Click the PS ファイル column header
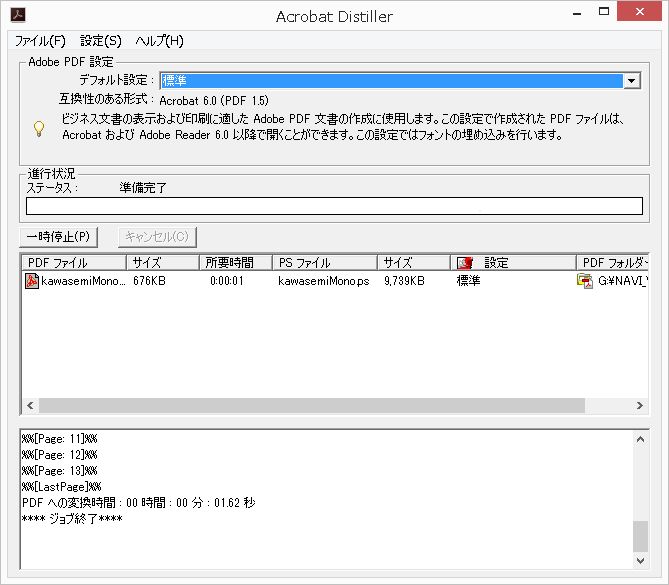This screenshot has width=669, height=585. click(325, 263)
